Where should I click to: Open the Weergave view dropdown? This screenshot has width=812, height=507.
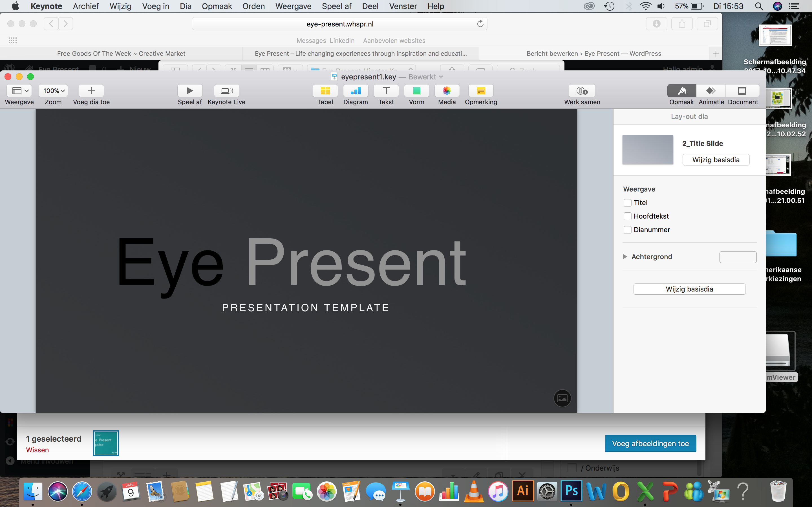point(19,90)
